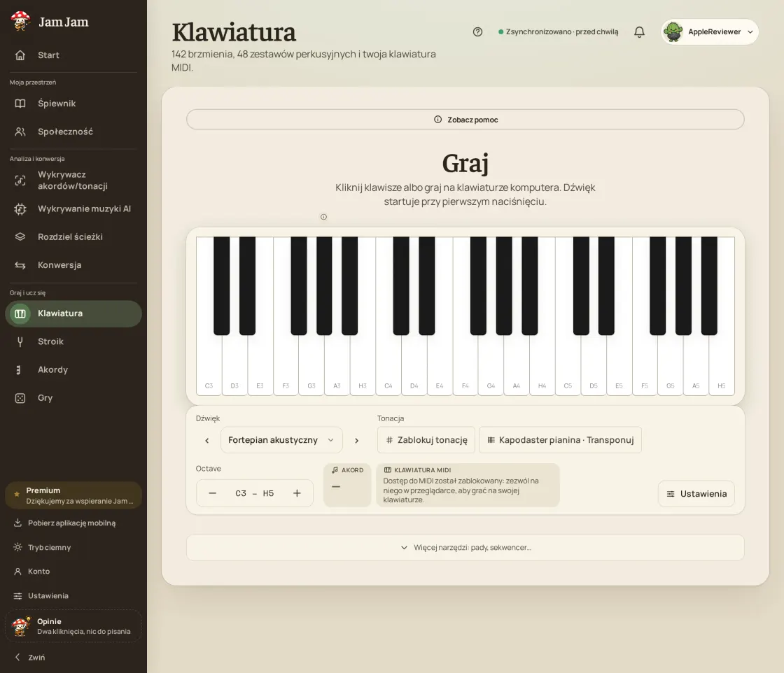The height and width of the screenshot is (673, 784).
Task: Open the Rozdziel ścieżki layers icon
Action: coord(20,237)
